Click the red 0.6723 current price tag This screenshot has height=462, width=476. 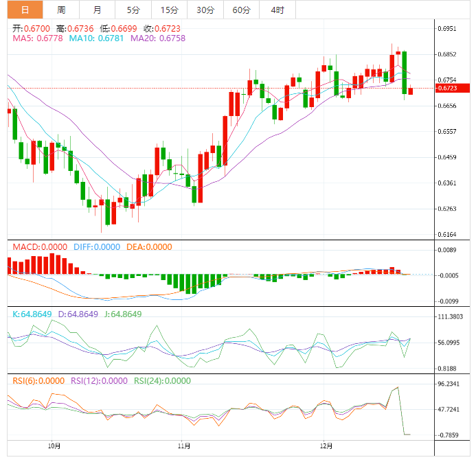click(x=446, y=88)
